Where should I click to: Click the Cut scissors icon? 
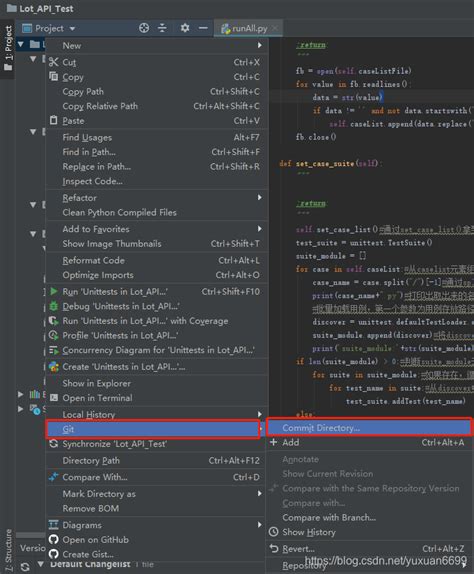click(53, 62)
